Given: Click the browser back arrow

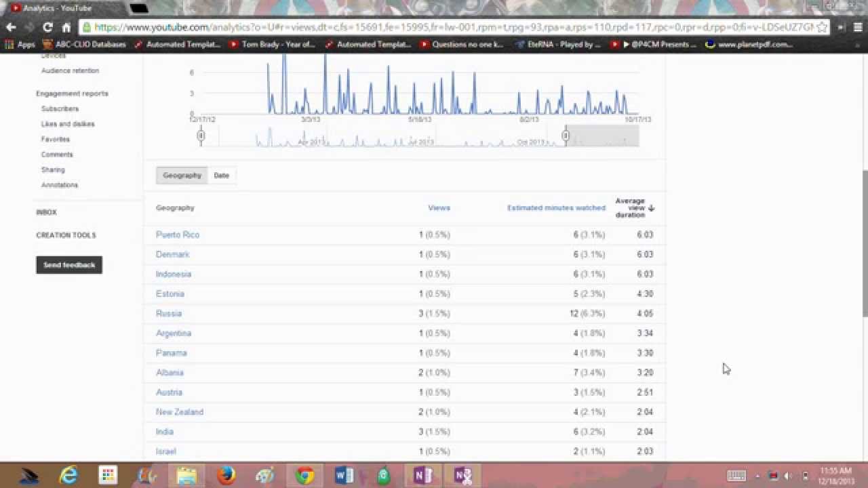Looking at the screenshot, I should pyautogui.click(x=11, y=27).
